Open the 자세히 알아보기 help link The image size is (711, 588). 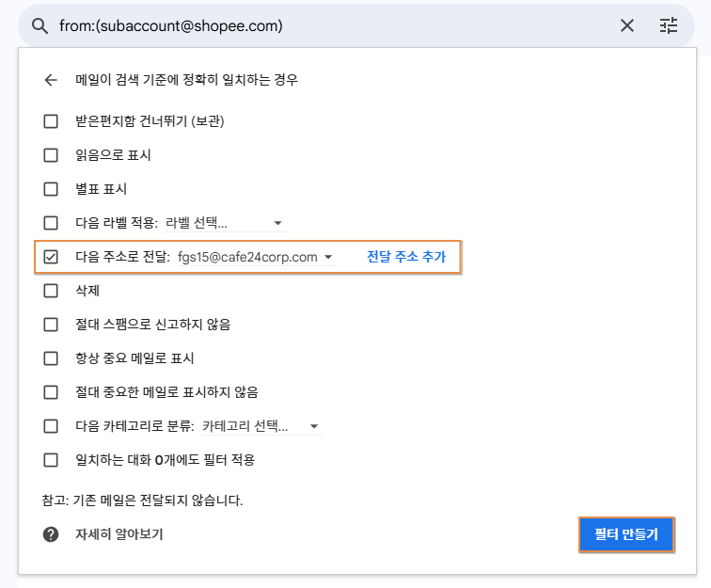[118, 534]
